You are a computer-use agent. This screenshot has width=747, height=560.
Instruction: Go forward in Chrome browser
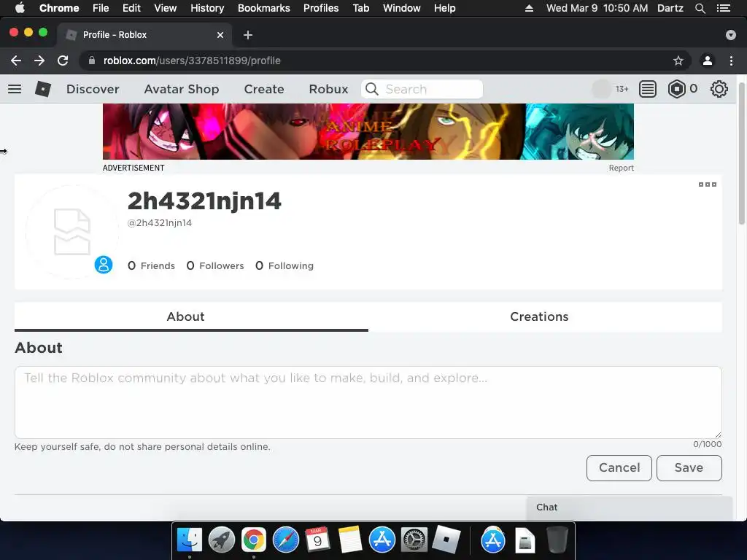click(x=39, y=61)
